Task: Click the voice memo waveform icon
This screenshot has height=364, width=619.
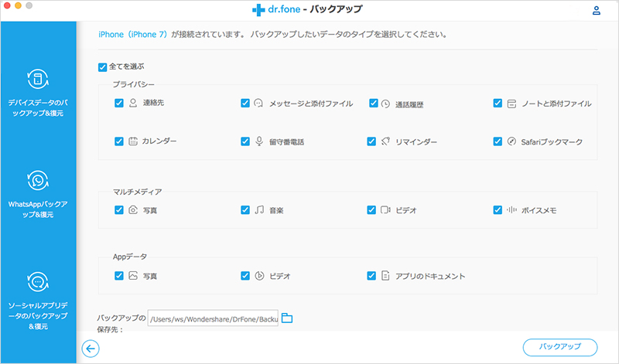Action: tap(511, 209)
